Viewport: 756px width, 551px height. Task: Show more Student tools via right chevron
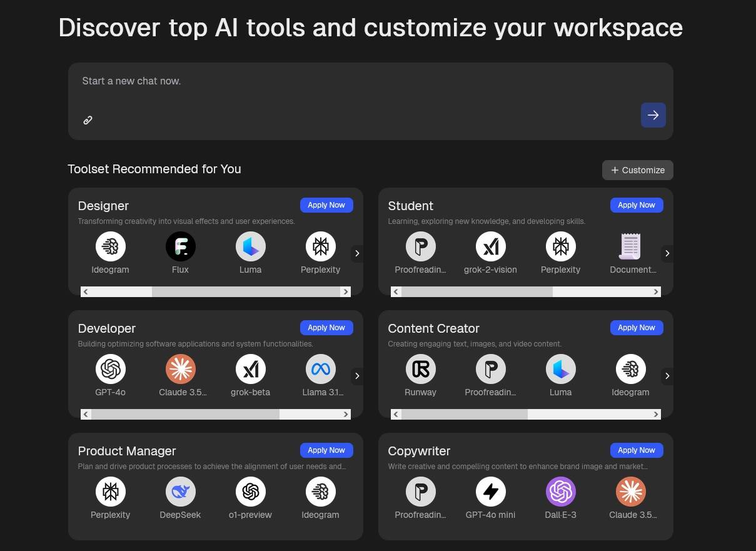tap(667, 253)
